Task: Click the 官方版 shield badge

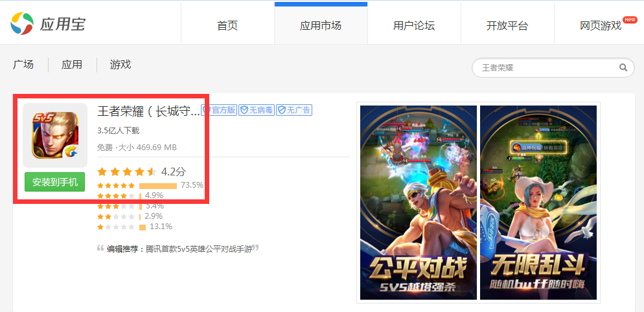Action: 220,110
